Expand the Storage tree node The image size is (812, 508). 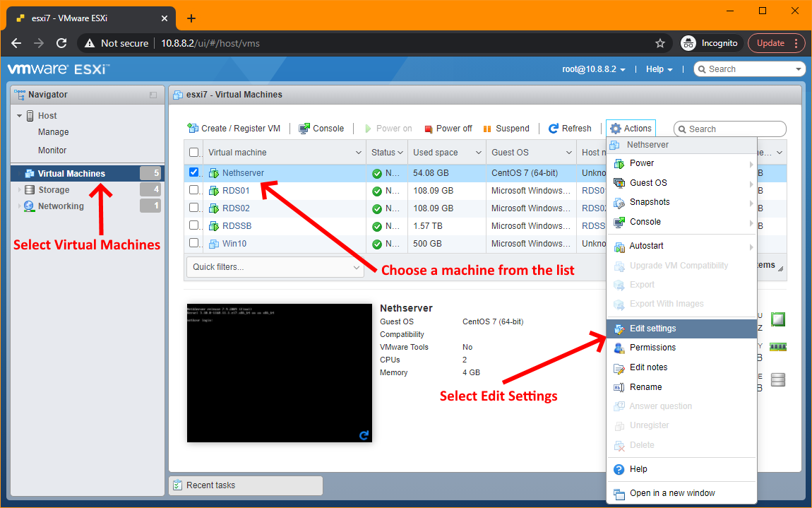20,190
